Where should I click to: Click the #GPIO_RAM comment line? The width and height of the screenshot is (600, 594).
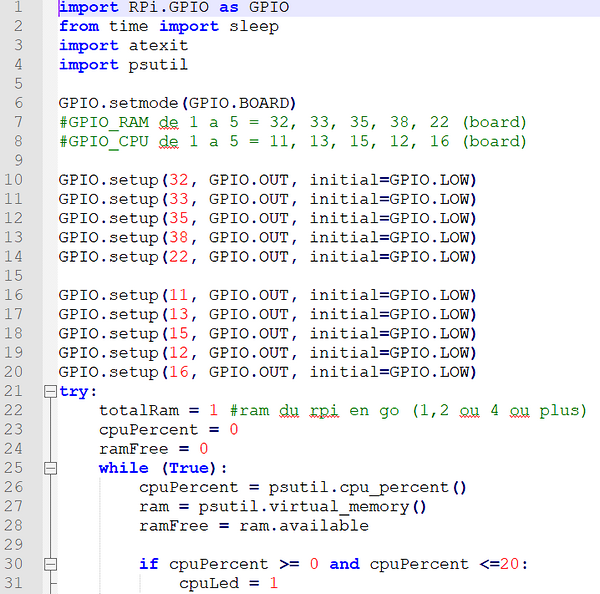click(293, 122)
